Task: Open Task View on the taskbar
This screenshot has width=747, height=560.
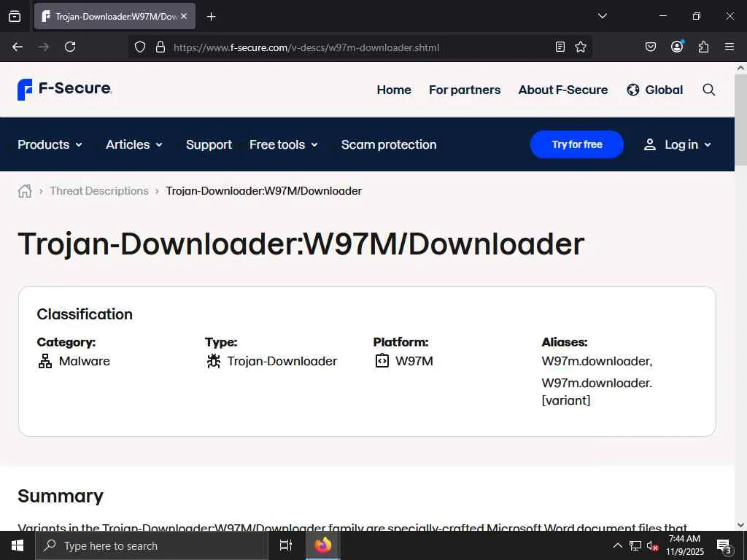Action: (x=285, y=545)
